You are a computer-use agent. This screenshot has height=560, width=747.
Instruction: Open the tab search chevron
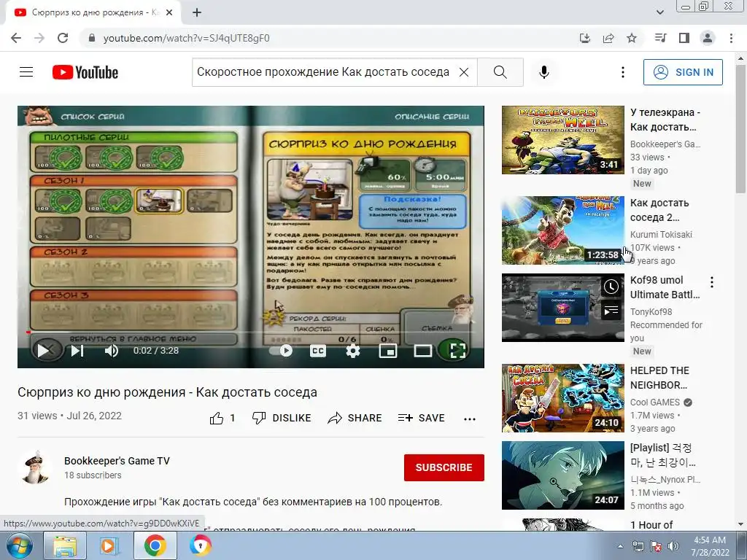(x=659, y=12)
